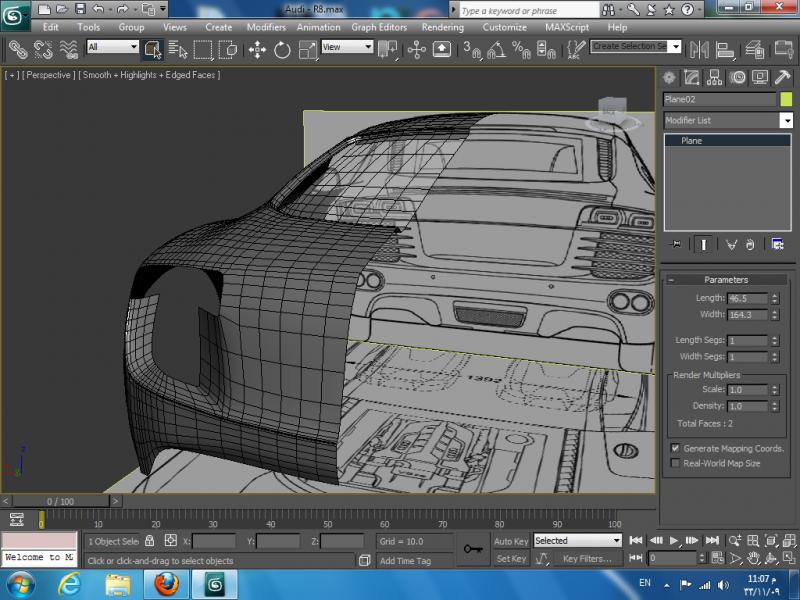Pick the Rectangular Selection Region tool
Image resolution: width=800 pixels, height=600 pixels.
tap(203, 49)
